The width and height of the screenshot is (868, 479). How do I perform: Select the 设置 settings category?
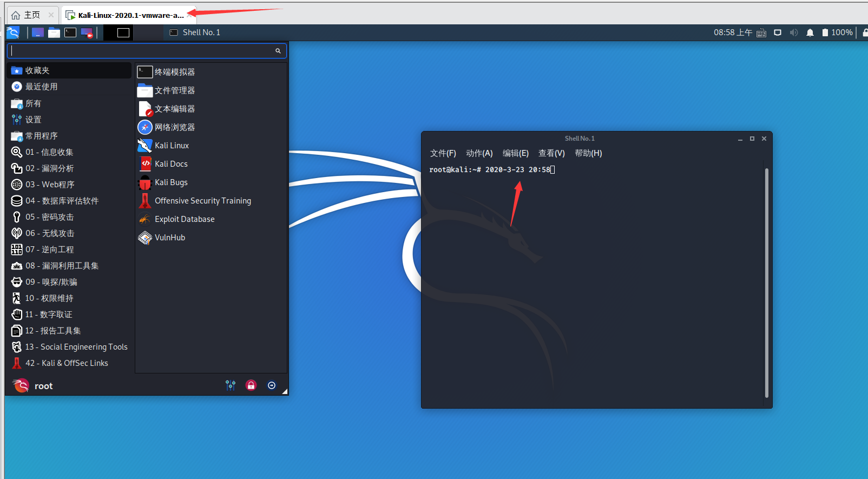69,120
